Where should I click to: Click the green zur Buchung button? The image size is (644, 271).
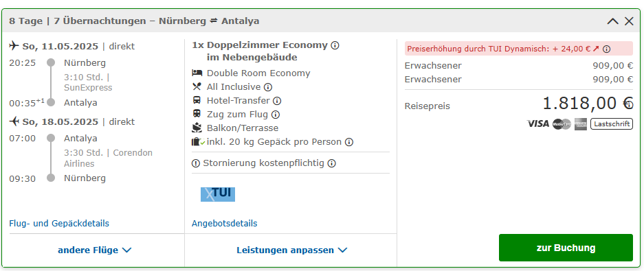566,248
